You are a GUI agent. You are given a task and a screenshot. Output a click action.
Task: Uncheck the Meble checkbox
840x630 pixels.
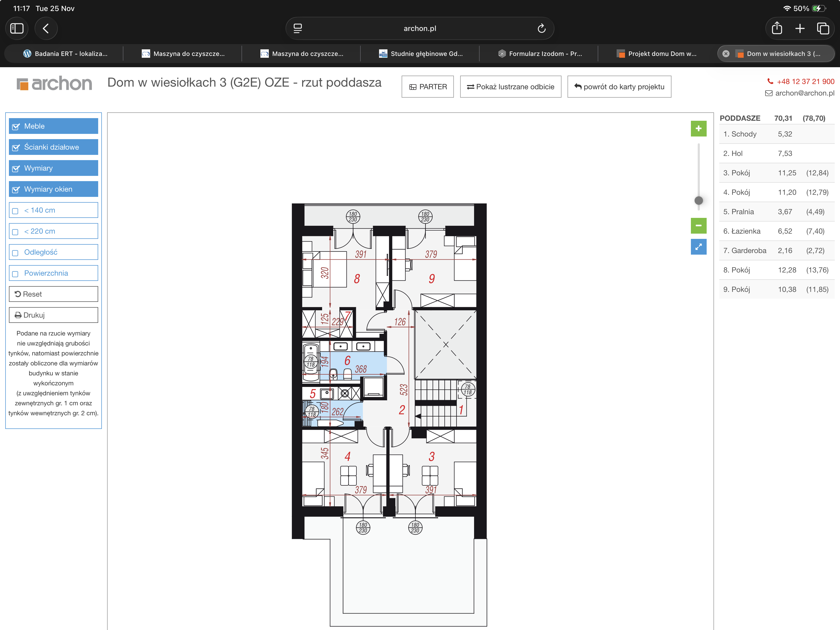click(x=16, y=127)
